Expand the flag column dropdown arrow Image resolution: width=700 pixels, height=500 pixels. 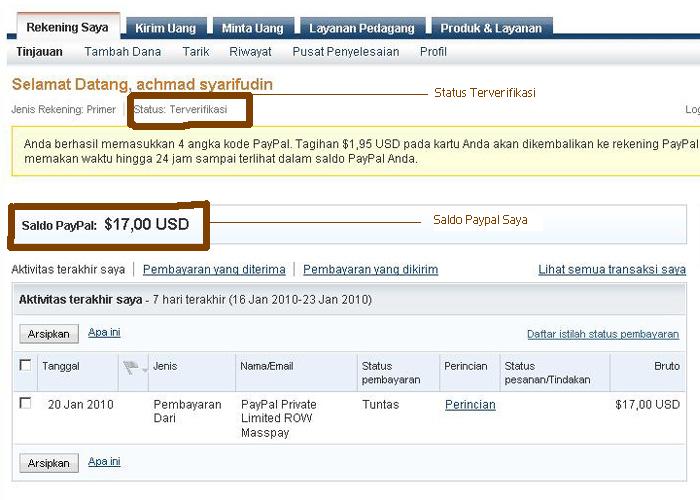(x=145, y=370)
